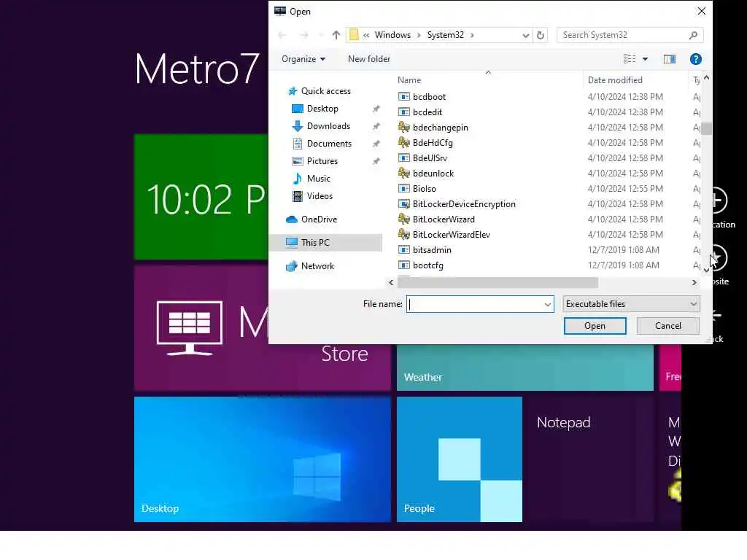The width and height of the screenshot is (747, 560).
Task: Open the Weather tile in Metro7
Action: pyautogui.click(x=525, y=367)
